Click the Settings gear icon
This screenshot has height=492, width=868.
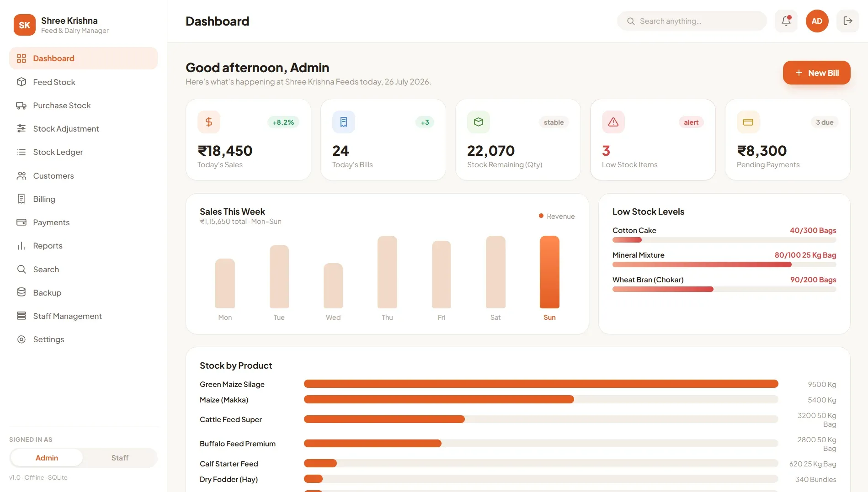click(21, 339)
